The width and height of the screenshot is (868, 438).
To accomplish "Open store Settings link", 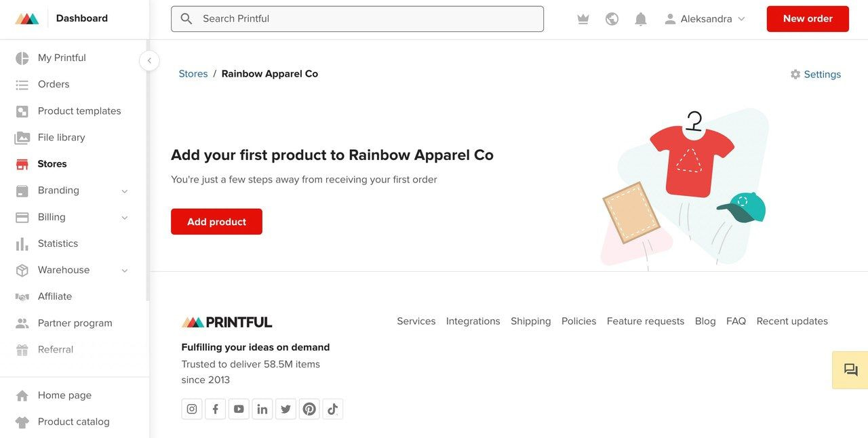I will coord(816,75).
